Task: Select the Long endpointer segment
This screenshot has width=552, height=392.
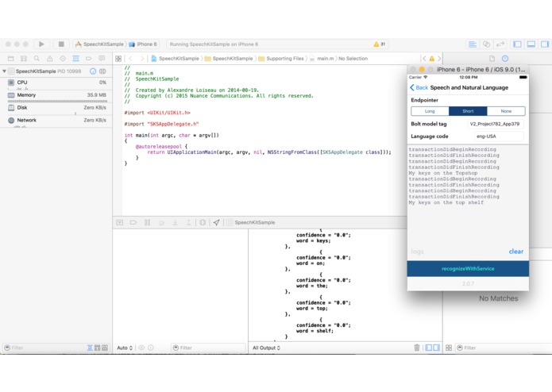Action: click(x=430, y=111)
